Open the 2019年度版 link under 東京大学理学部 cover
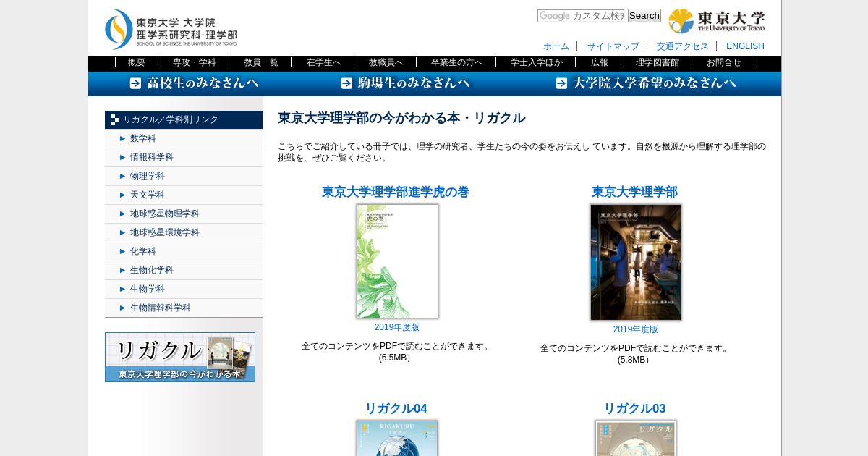 pyautogui.click(x=635, y=329)
